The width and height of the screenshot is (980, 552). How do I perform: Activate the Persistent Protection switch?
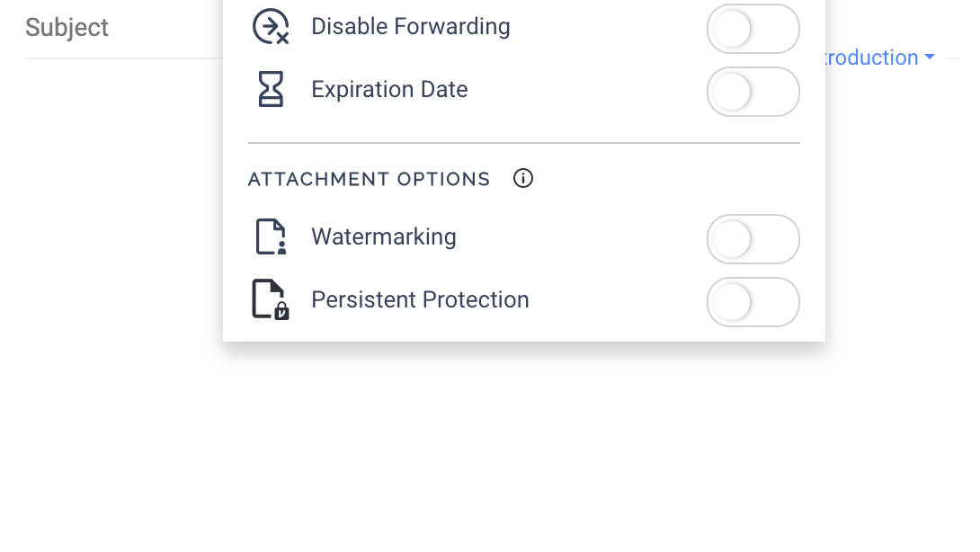pyautogui.click(x=753, y=302)
